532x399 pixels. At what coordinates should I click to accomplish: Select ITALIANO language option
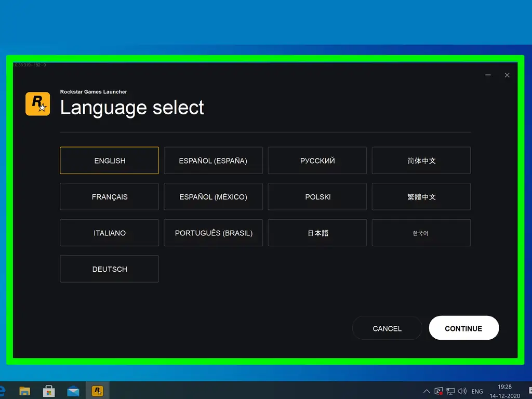click(109, 233)
